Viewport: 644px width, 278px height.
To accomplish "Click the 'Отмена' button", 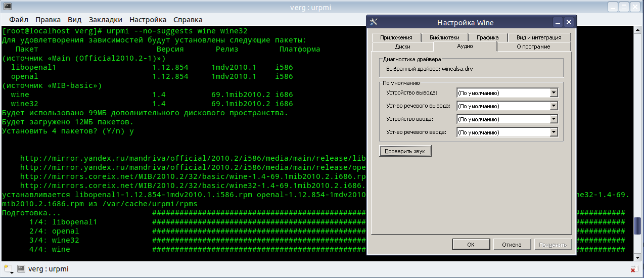I will coord(512,245).
